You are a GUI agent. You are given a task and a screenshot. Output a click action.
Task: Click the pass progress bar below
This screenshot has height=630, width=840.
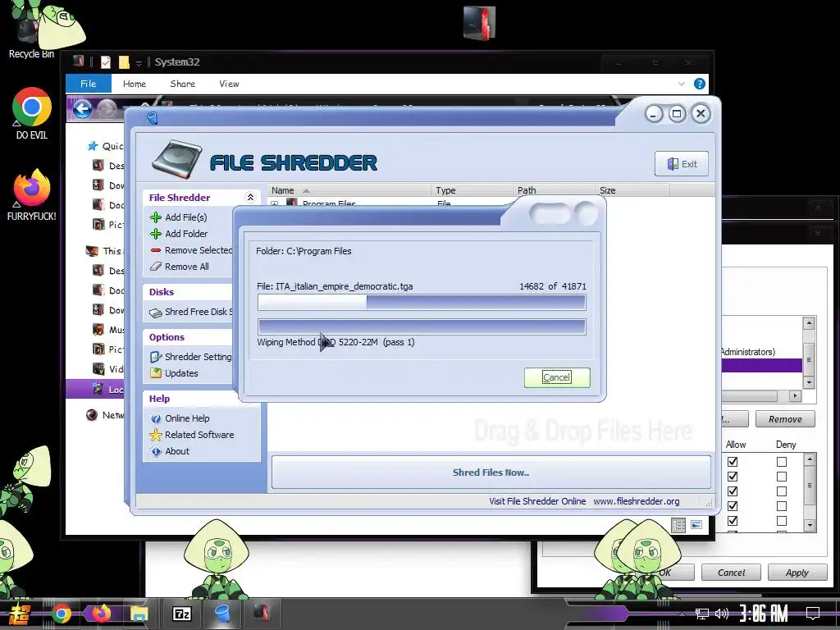pyautogui.click(x=422, y=326)
